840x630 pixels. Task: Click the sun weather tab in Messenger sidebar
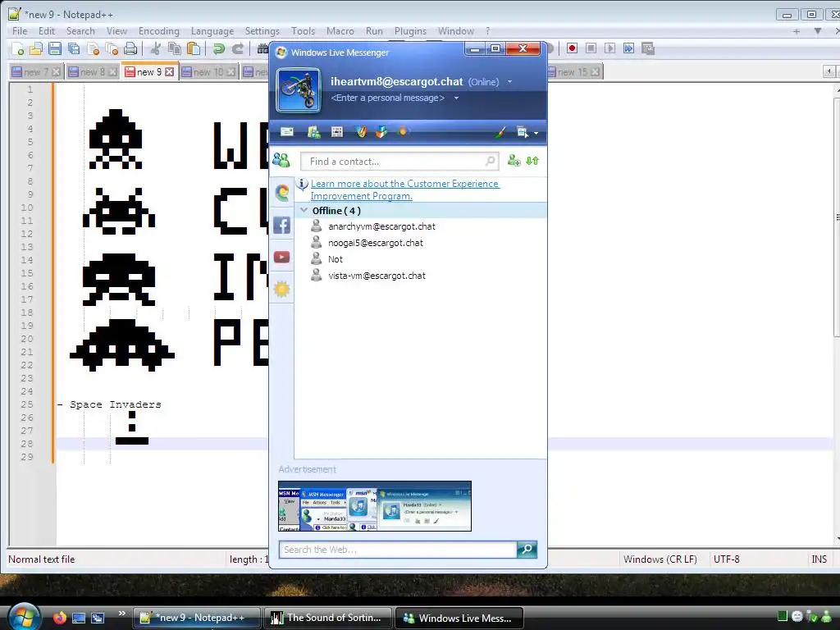[x=282, y=290]
